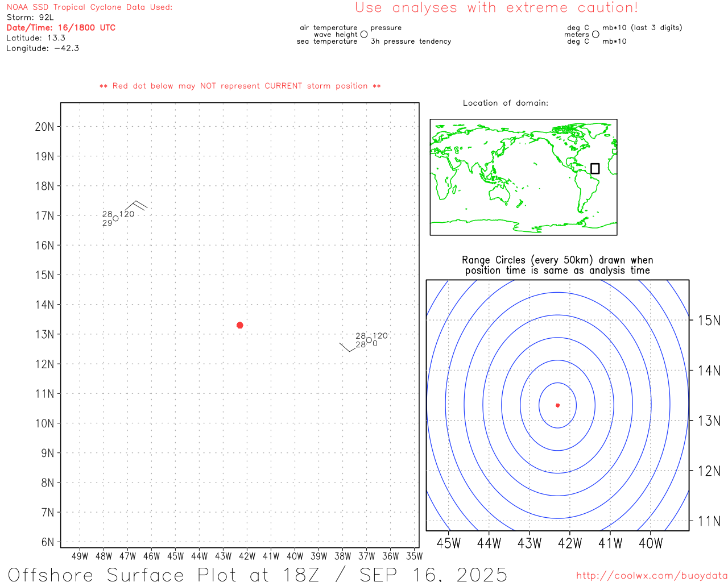Click the buoy station circle near 13N 37W
Screen dimensions: 728x582
(369, 340)
